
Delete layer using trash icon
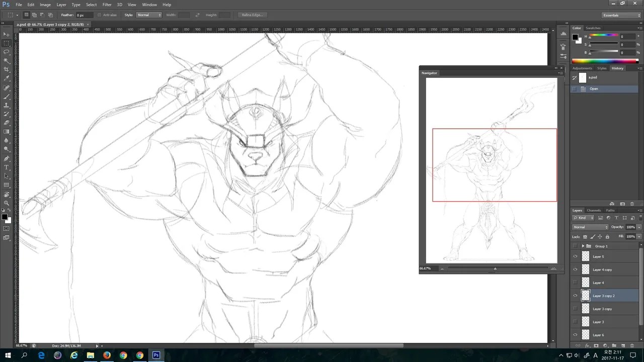(632, 346)
